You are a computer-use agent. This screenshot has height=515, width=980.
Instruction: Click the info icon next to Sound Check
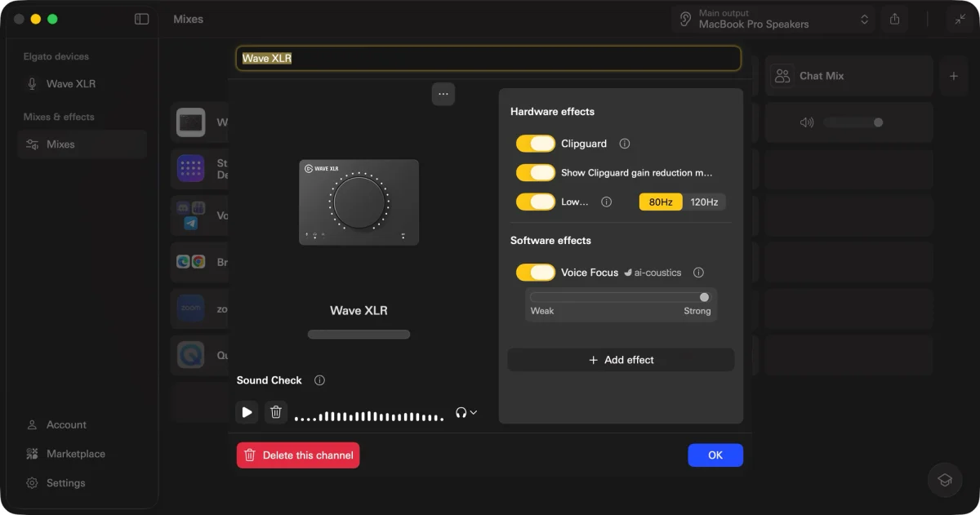pos(319,380)
